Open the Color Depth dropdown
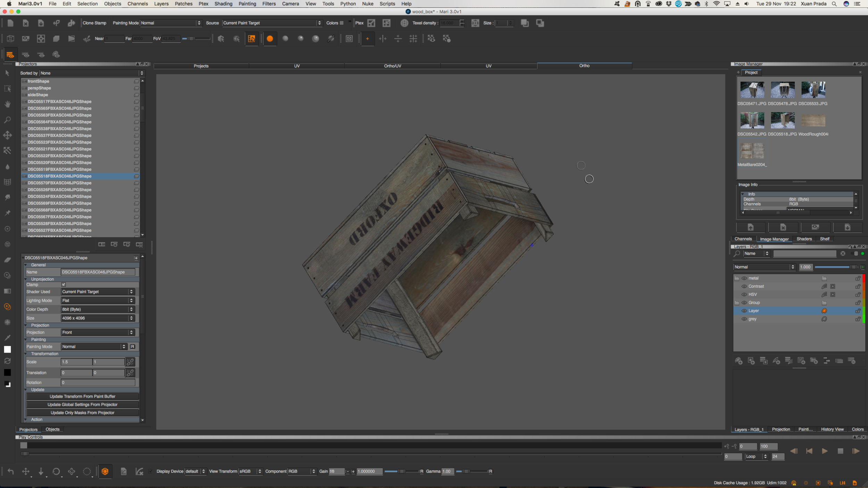This screenshot has height=488, width=868. (98, 309)
